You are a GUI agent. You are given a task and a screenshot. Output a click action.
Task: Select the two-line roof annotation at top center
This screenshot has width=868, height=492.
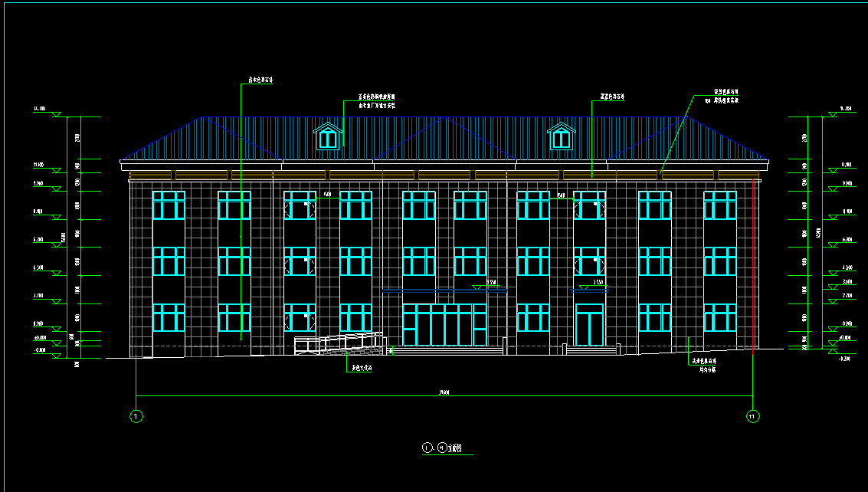(376, 101)
